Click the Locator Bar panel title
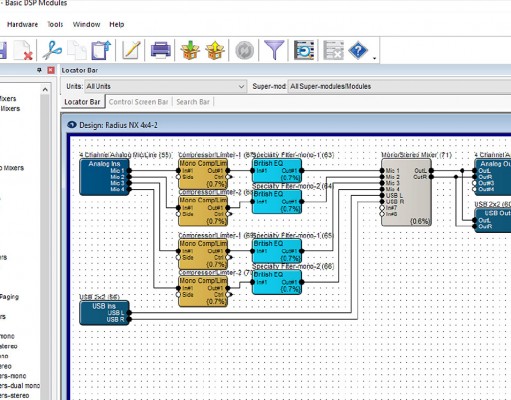Image resolution: width=511 pixels, height=400 pixels. pyautogui.click(x=80, y=70)
